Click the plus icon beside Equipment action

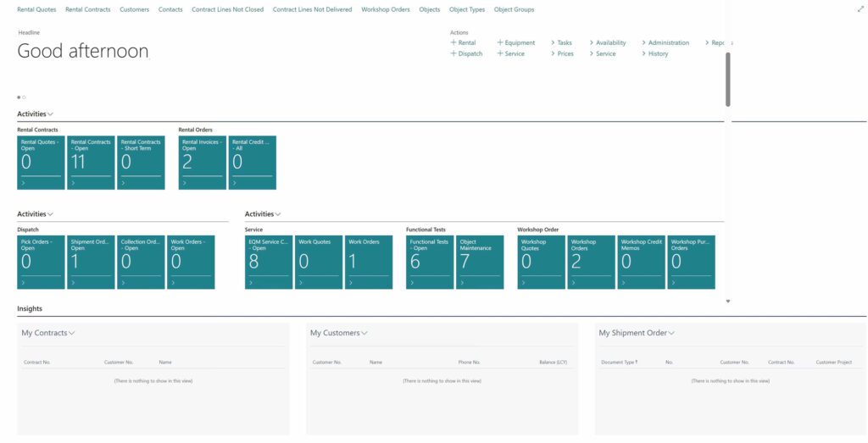click(x=500, y=42)
